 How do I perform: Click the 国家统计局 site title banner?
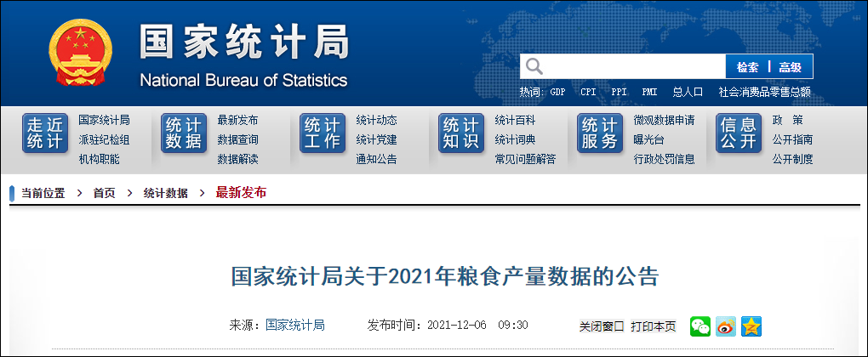244,42
